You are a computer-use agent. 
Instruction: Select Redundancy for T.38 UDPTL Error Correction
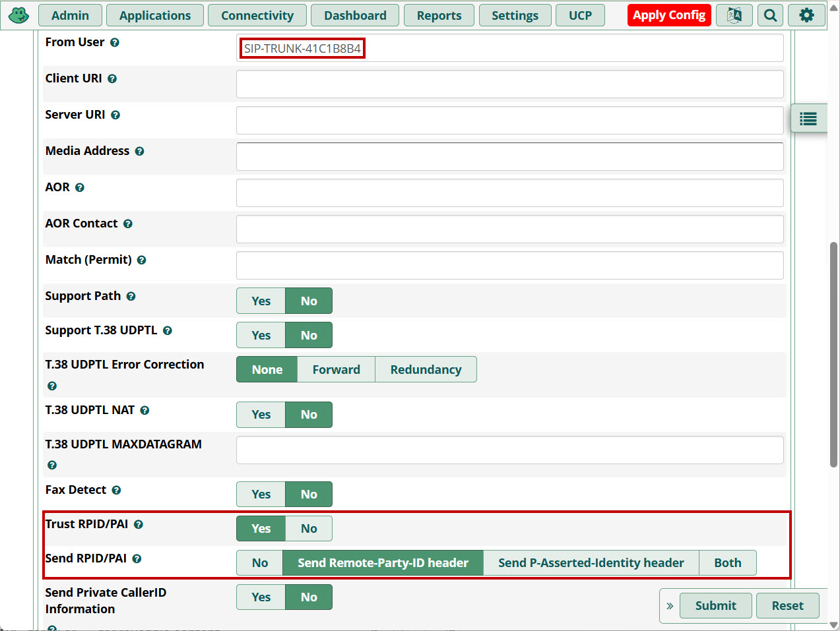(x=426, y=370)
